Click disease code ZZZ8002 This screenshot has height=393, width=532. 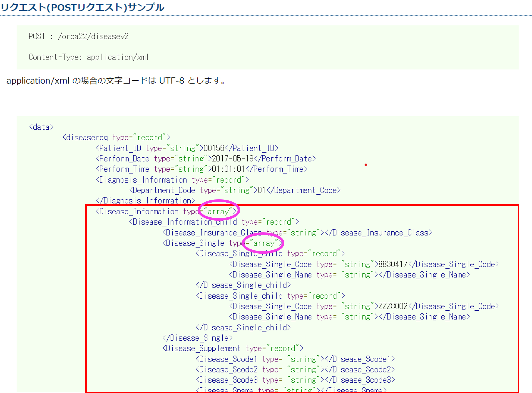(393, 306)
